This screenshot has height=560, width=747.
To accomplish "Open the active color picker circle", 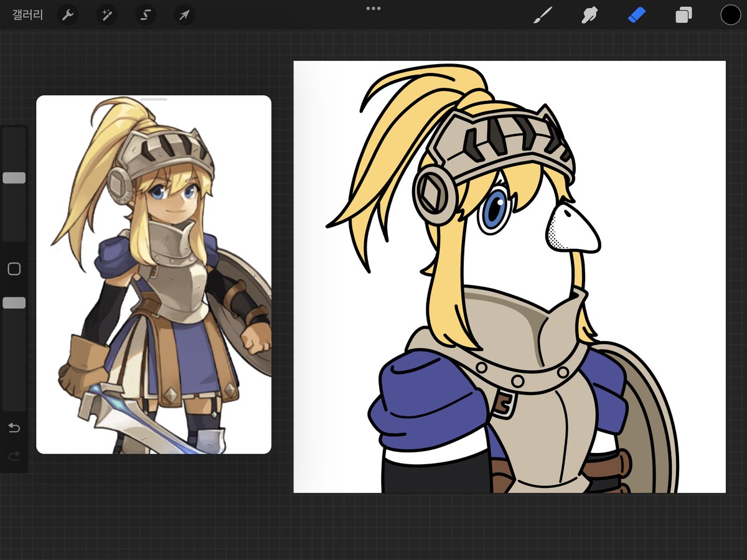I will 730,15.
